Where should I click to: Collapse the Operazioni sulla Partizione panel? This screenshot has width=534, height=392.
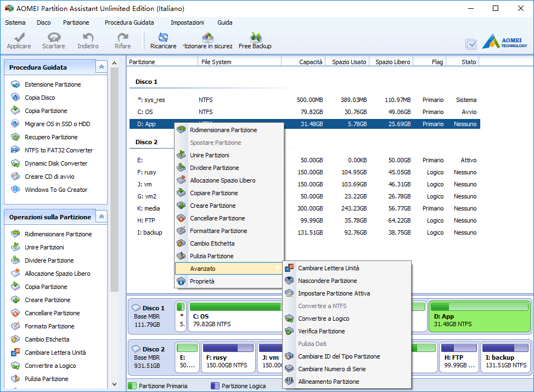(x=102, y=217)
